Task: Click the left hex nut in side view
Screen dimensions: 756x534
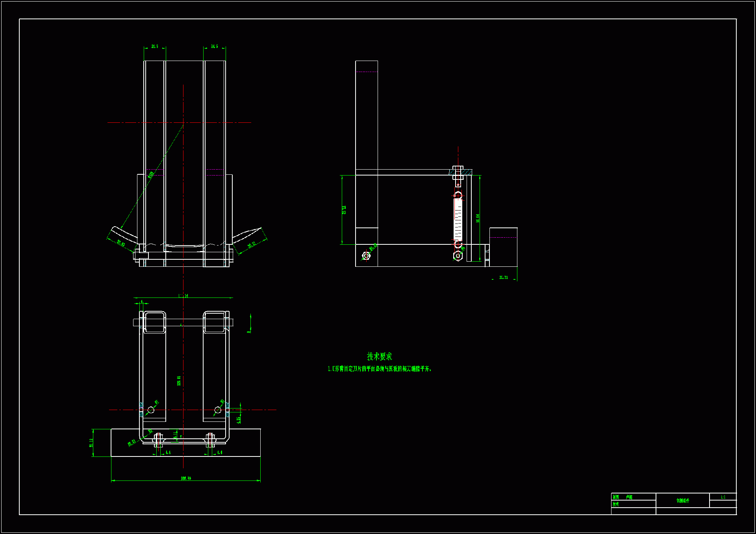Action: pyautogui.click(x=366, y=256)
